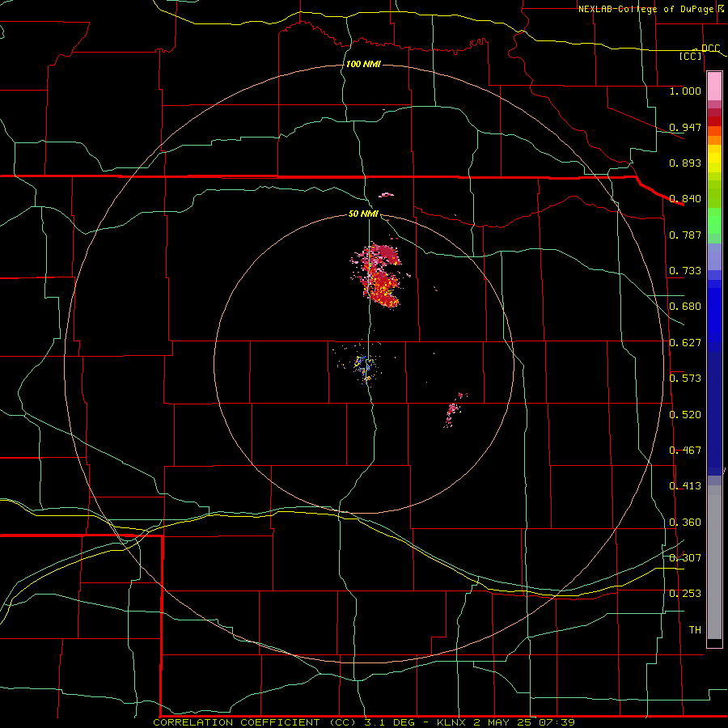
Task: Click the 07:39 timestamp
Action: pos(557,722)
